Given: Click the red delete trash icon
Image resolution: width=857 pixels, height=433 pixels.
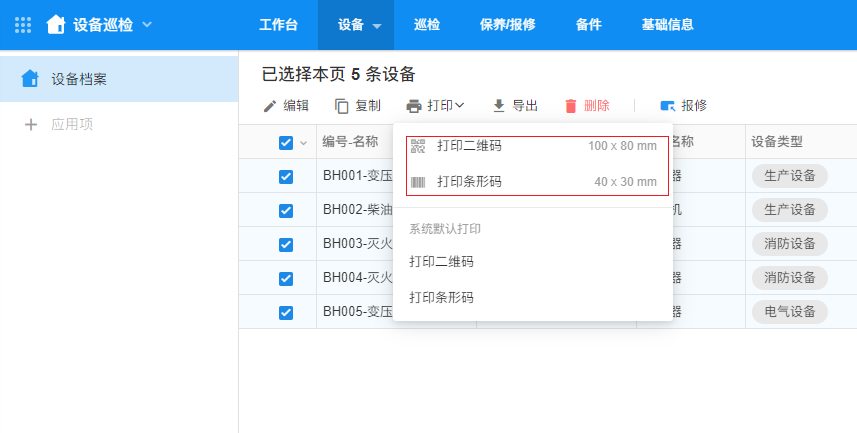Looking at the screenshot, I should tap(571, 106).
